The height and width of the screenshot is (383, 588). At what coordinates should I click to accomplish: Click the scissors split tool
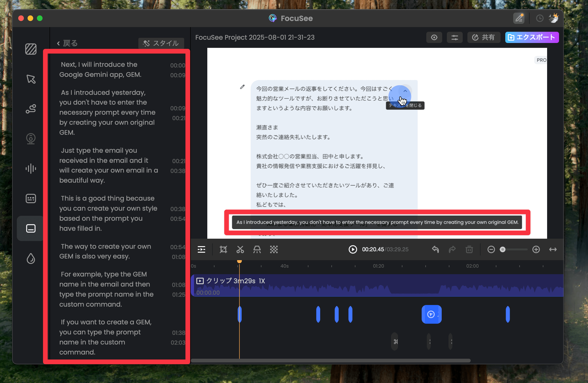(x=240, y=249)
